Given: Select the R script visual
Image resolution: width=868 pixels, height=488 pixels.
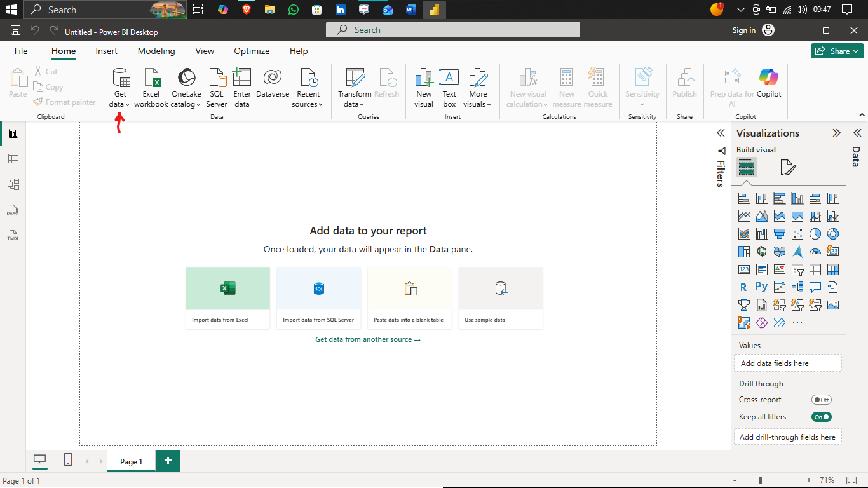Looking at the screenshot, I should tap(744, 287).
